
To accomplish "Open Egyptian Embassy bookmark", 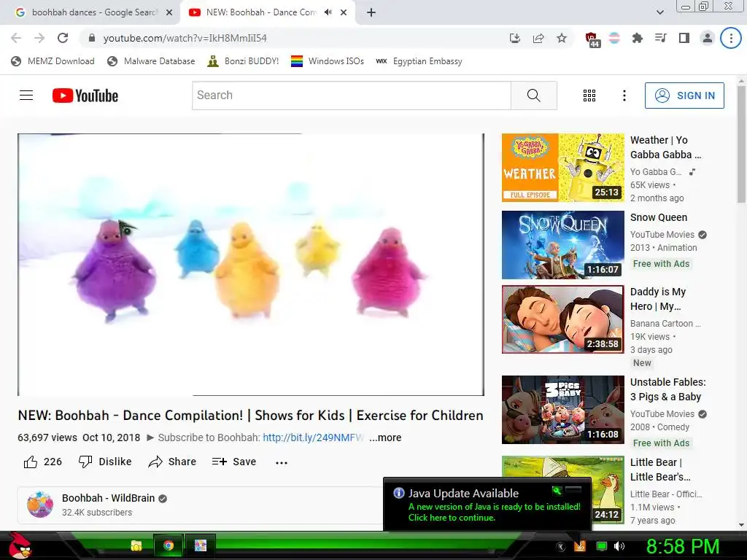I will [419, 61].
